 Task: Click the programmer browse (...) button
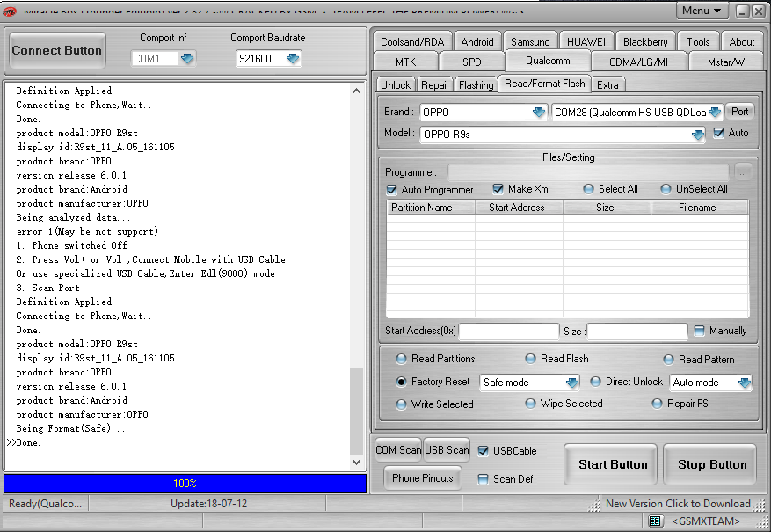(743, 172)
